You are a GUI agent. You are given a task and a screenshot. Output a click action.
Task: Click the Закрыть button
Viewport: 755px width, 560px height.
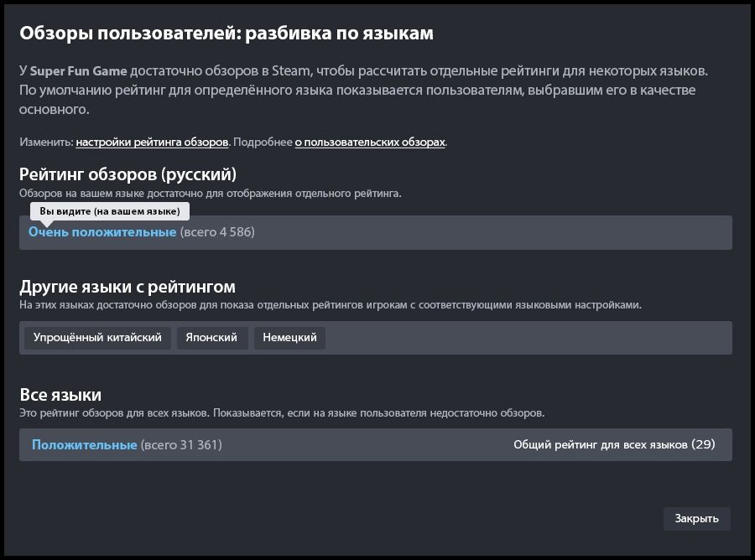pyautogui.click(x=696, y=519)
